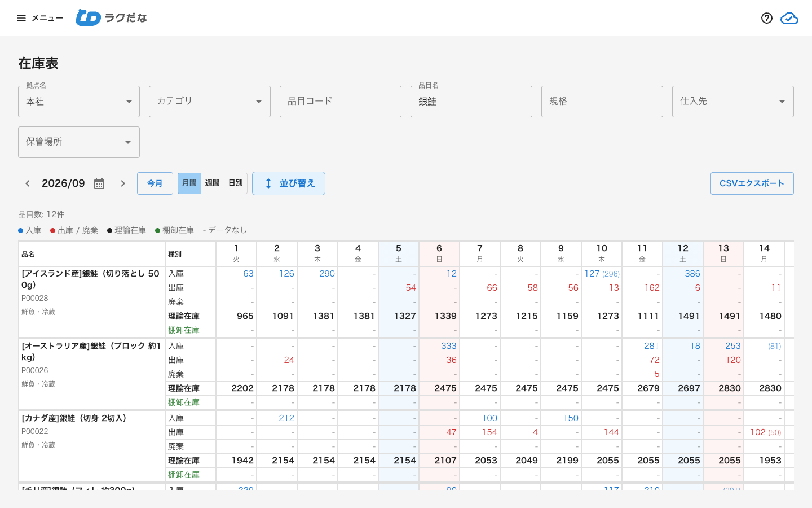Focus the 規格 input field
Image resolution: width=812 pixels, height=508 pixels.
tap(602, 102)
